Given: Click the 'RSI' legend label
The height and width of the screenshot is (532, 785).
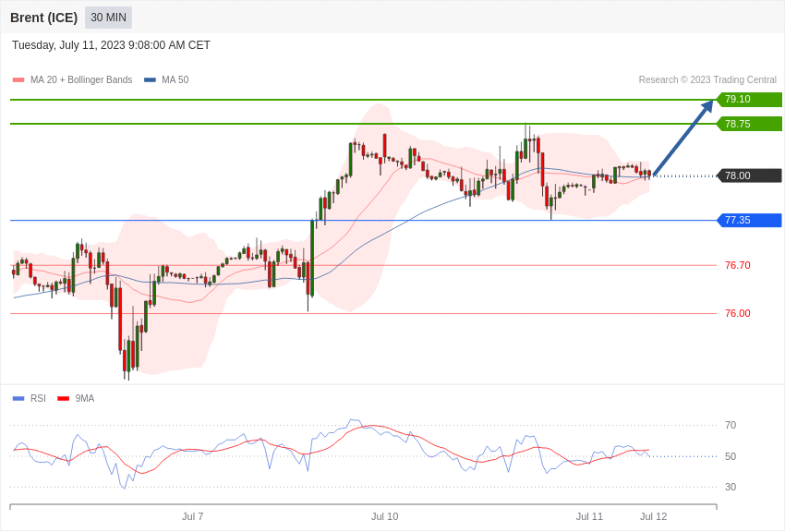Looking at the screenshot, I should 38,398.
